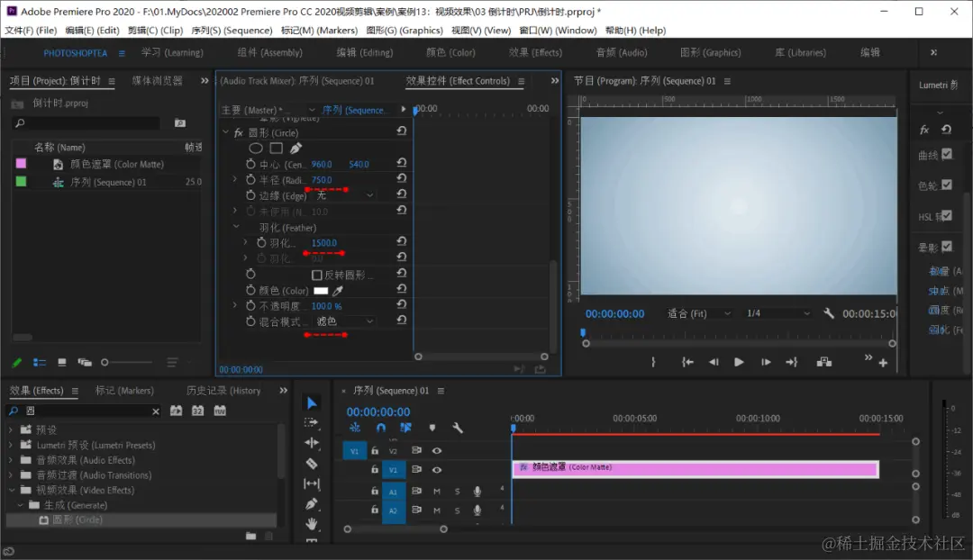This screenshot has width=973, height=560.
Task: Expand the Audio Effects folder
Action: pos(11,460)
